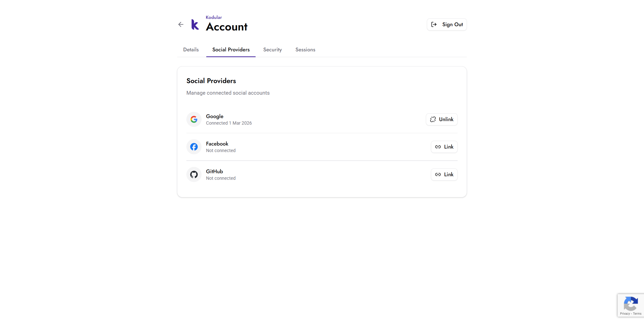Viewport: 644px width, 322px height.
Task: Click the broken chain icon beside Unlink
Action: point(433,119)
